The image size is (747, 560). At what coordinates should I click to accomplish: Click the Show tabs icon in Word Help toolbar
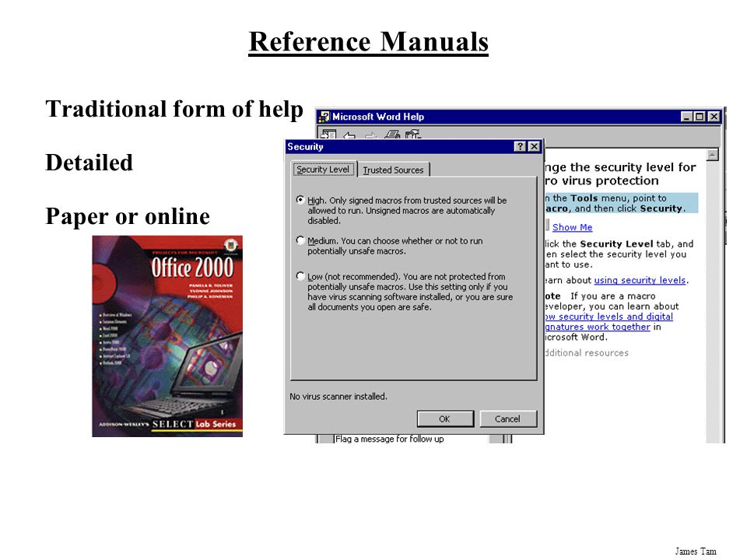(328, 135)
